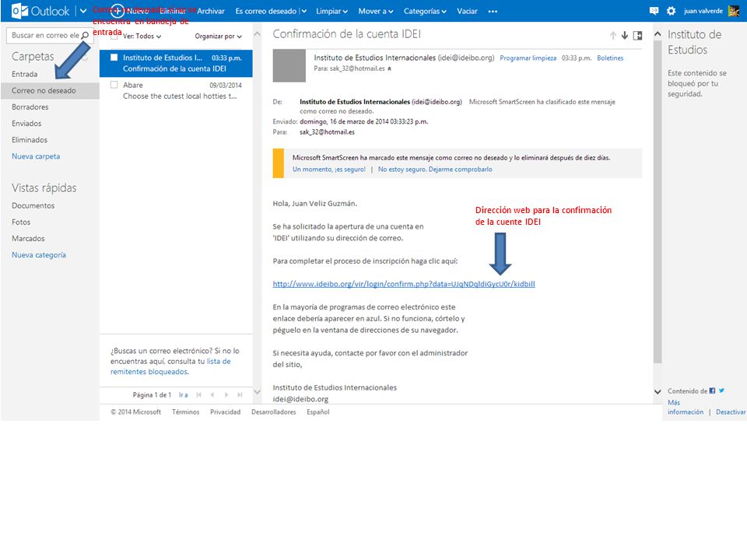Click the 'Ir a' page link
Screen dimensions: 747x560
pos(183,395)
